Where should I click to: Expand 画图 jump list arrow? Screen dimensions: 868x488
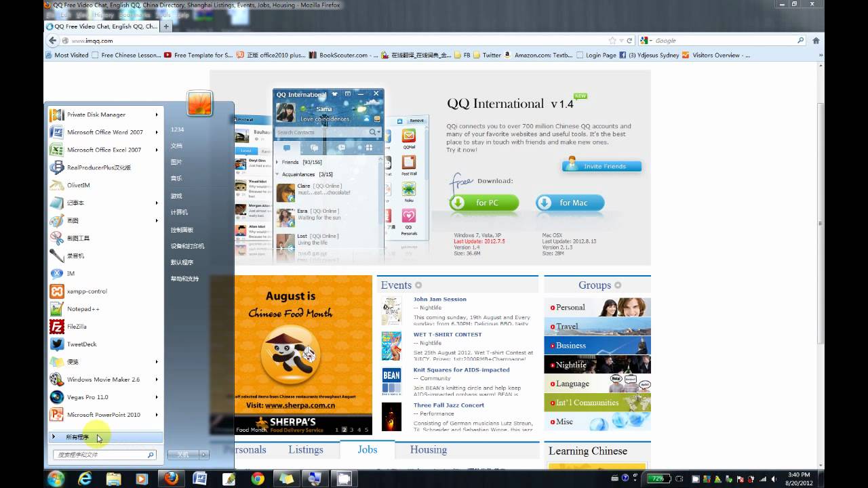(x=157, y=220)
